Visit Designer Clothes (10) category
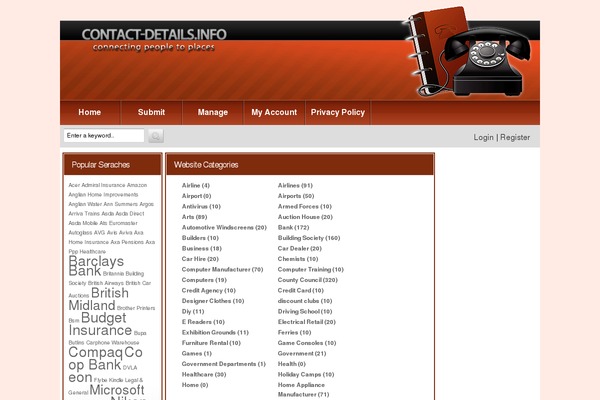This screenshot has height=400, width=600. [213, 301]
